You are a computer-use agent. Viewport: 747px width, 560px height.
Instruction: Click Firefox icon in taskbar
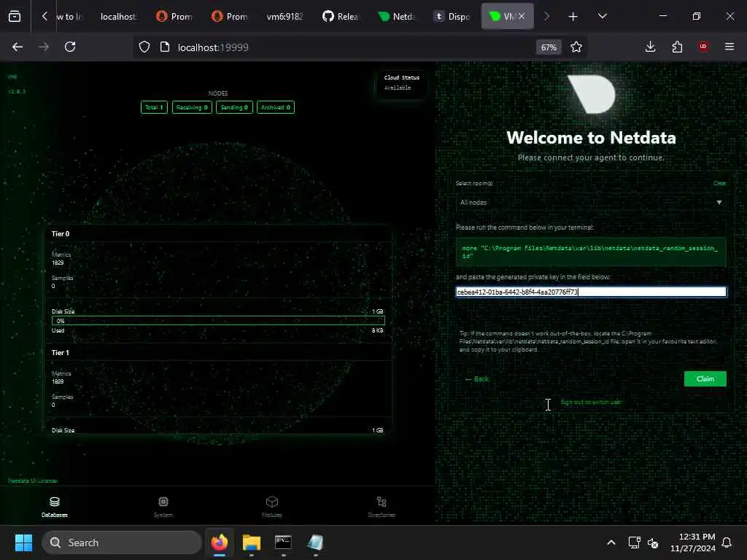(x=219, y=542)
